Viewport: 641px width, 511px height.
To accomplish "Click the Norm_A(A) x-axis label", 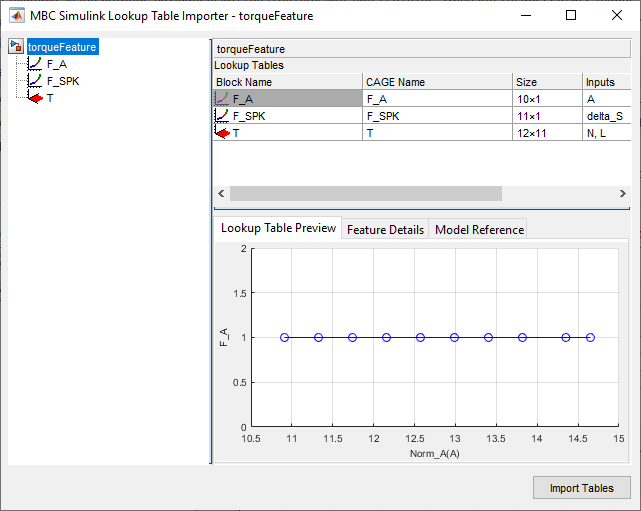I will click(x=435, y=453).
